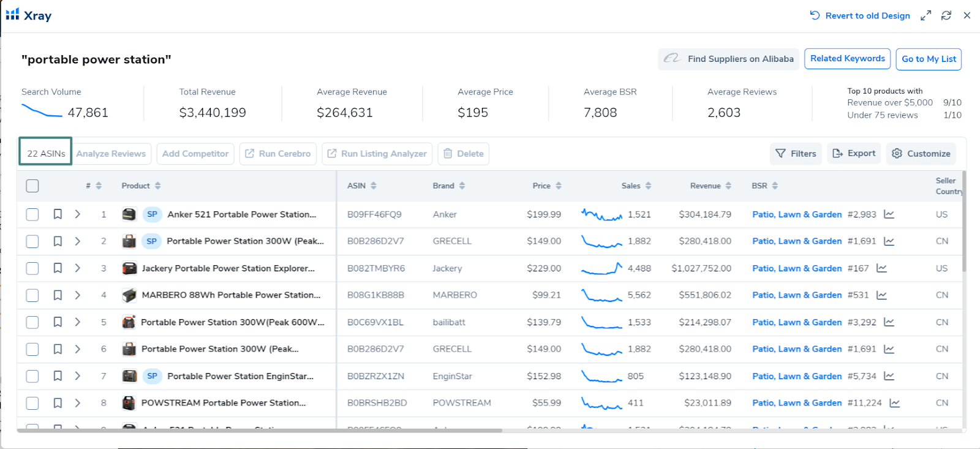Open sales trend sparkline for Jackery row
This screenshot has width=980, height=449.
[x=601, y=268]
